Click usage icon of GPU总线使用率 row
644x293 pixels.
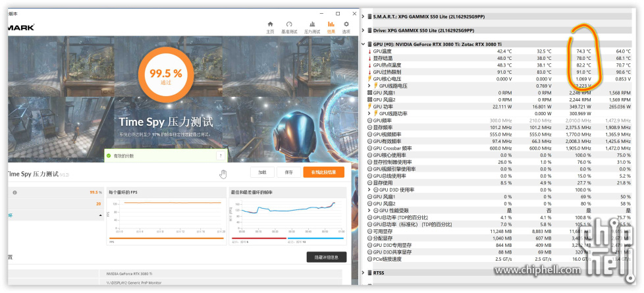(369, 176)
